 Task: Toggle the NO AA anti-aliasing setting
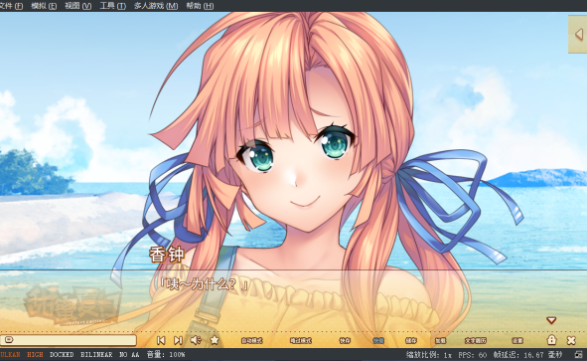click(129, 354)
